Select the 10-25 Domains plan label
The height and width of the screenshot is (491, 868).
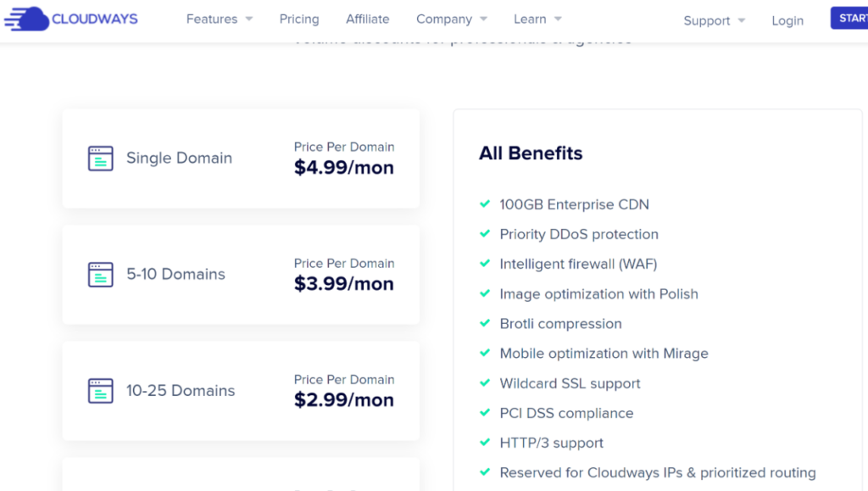pos(181,391)
